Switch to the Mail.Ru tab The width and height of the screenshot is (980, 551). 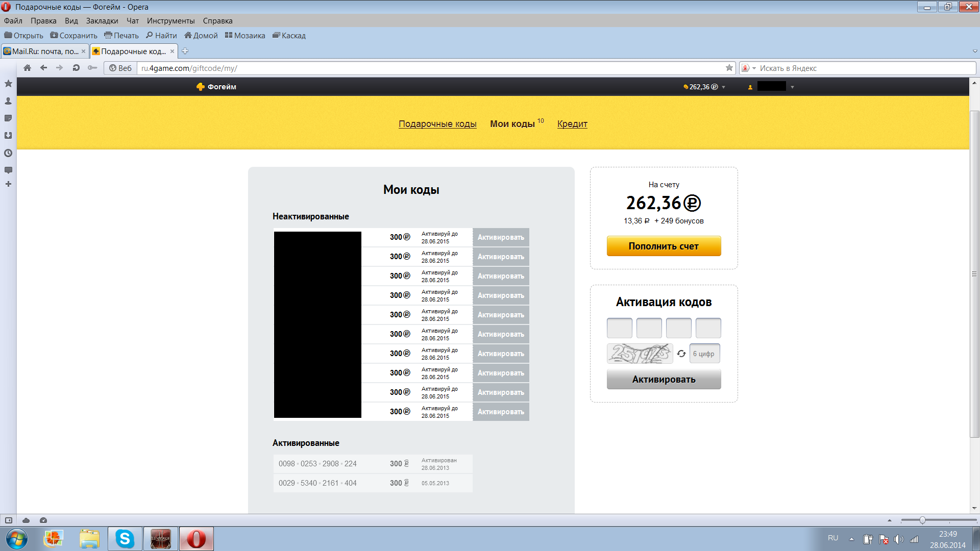pos(45,51)
